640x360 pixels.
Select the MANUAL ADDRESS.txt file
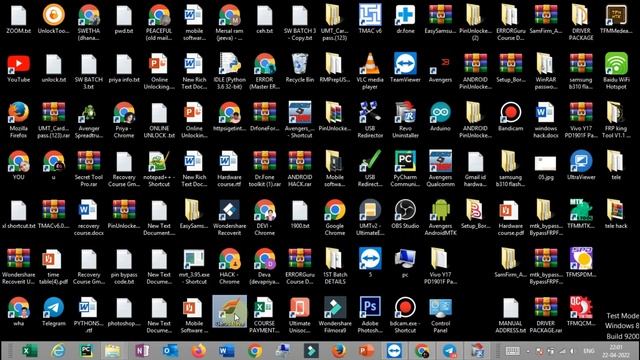[x=511, y=315]
